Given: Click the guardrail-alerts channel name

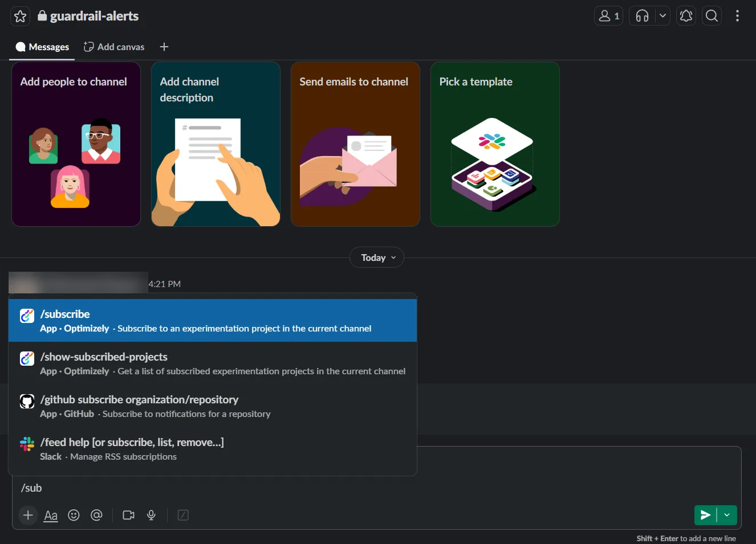Looking at the screenshot, I should pyautogui.click(x=94, y=16).
